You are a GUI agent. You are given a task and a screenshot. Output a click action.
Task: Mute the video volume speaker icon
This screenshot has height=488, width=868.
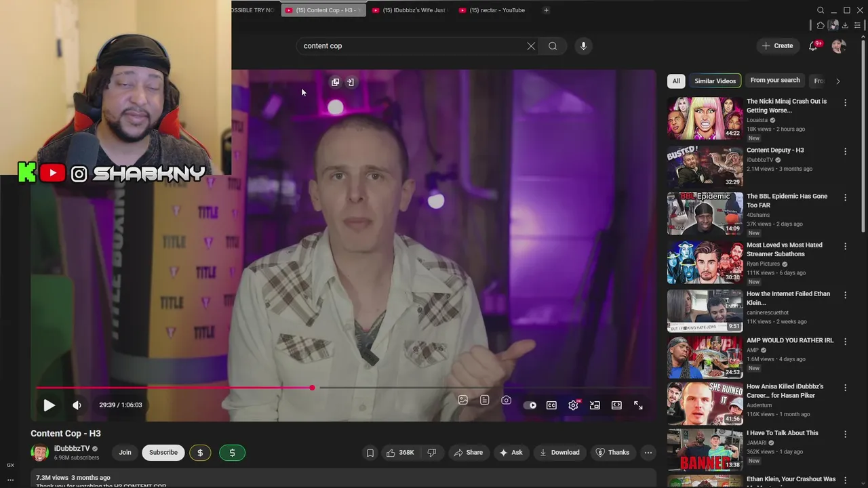click(x=77, y=405)
